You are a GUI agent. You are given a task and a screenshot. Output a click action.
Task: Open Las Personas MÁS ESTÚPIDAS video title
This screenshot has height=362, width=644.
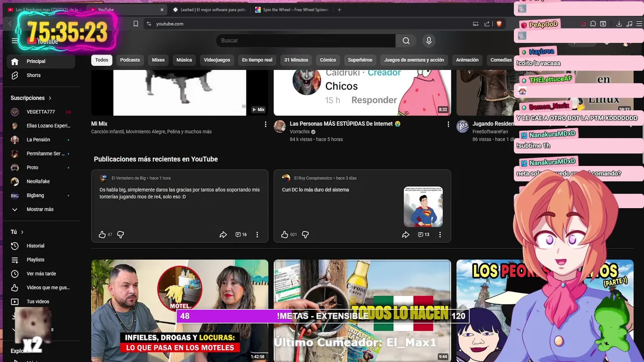345,124
